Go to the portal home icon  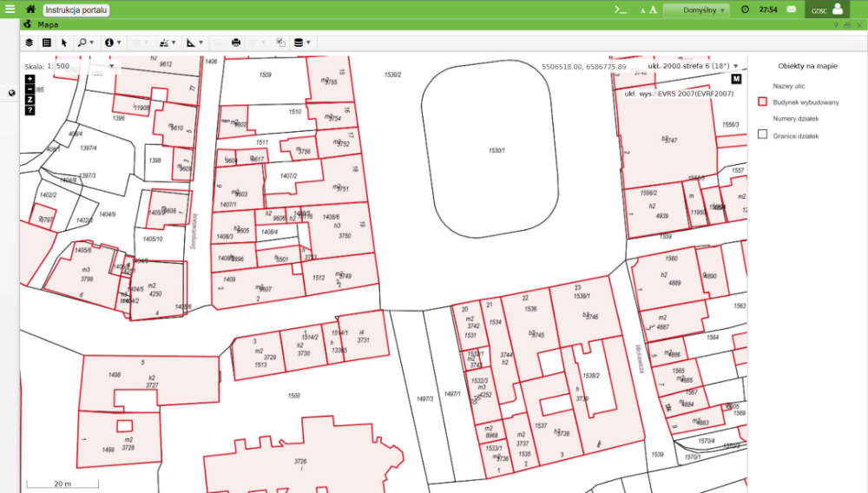click(x=30, y=9)
